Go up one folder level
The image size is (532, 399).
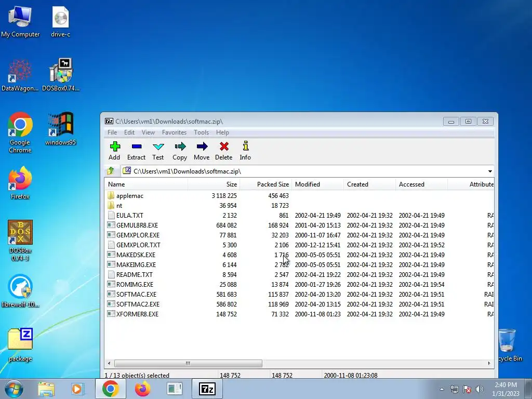pyautogui.click(x=111, y=170)
